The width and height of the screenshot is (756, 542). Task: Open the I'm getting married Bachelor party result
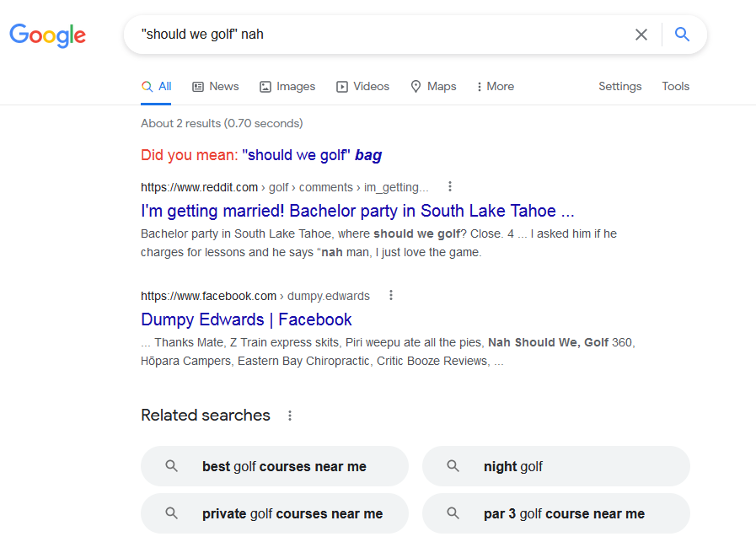[357, 212]
